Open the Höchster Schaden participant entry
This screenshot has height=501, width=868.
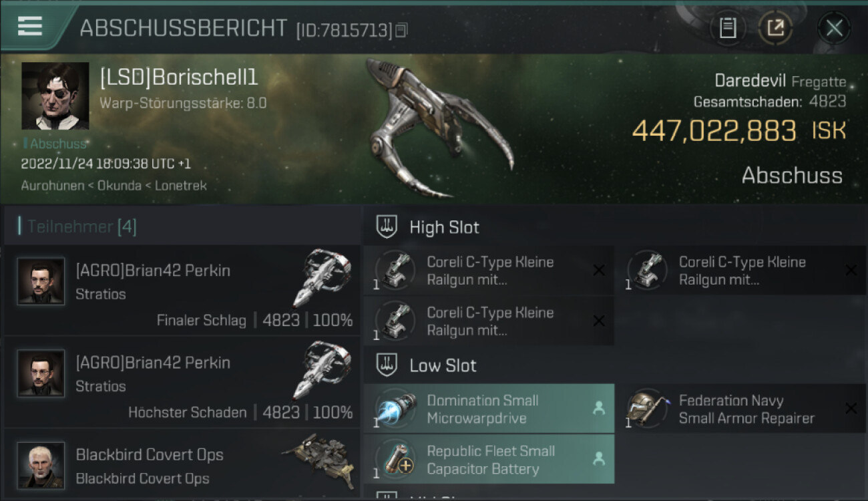point(182,382)
